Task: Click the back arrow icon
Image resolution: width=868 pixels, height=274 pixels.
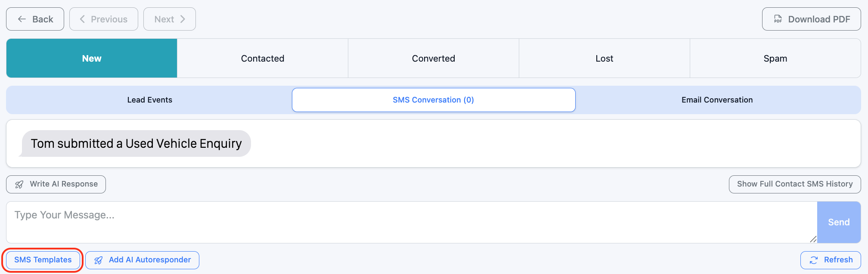Action: coord(22,19)
